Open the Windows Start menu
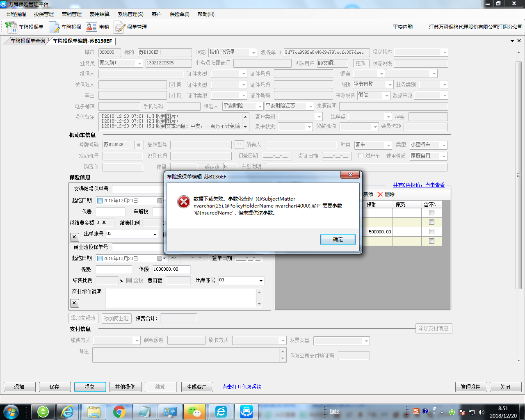 [11, 412]
